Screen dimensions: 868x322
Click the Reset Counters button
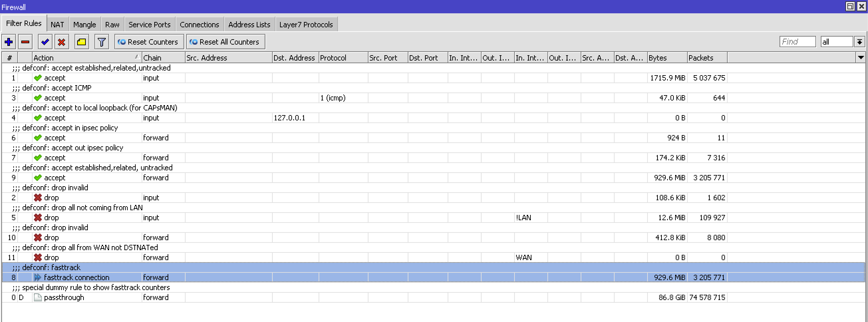(149, 42)
